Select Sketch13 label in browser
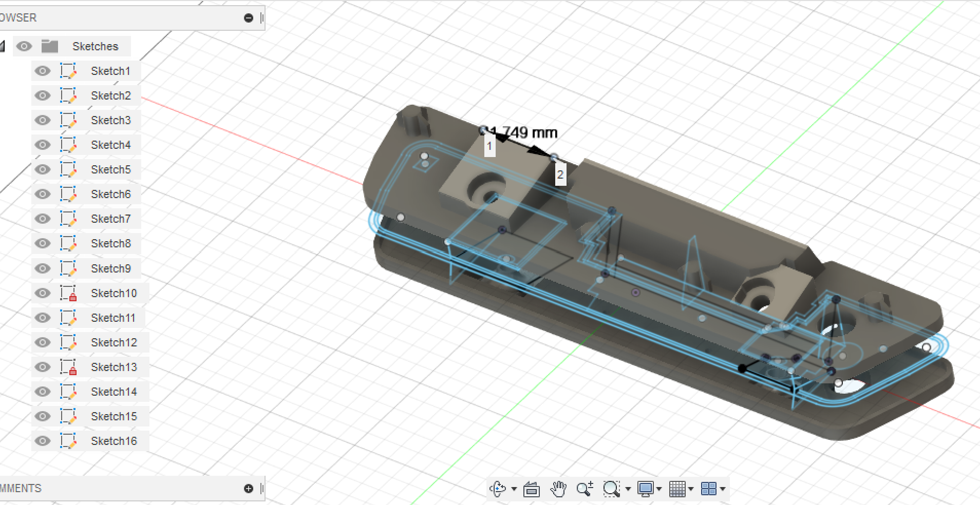The image size is (980, 505). (x=114, y=367)
